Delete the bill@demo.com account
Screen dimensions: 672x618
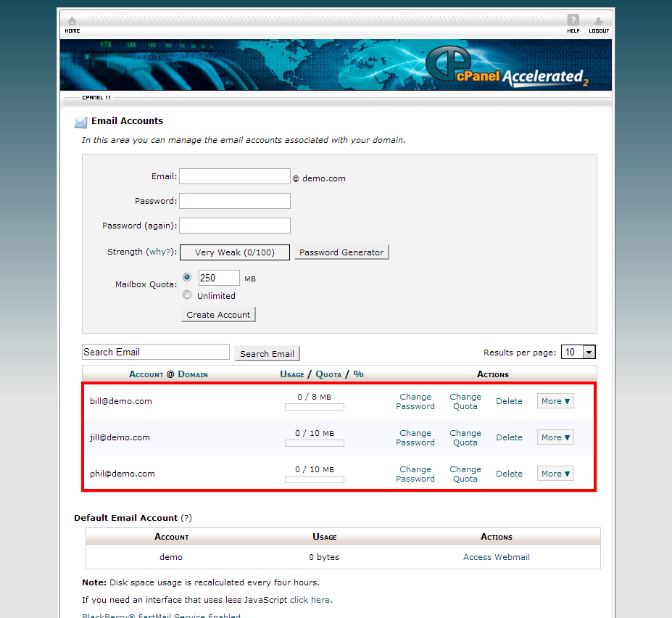click(x=509, y=401)
